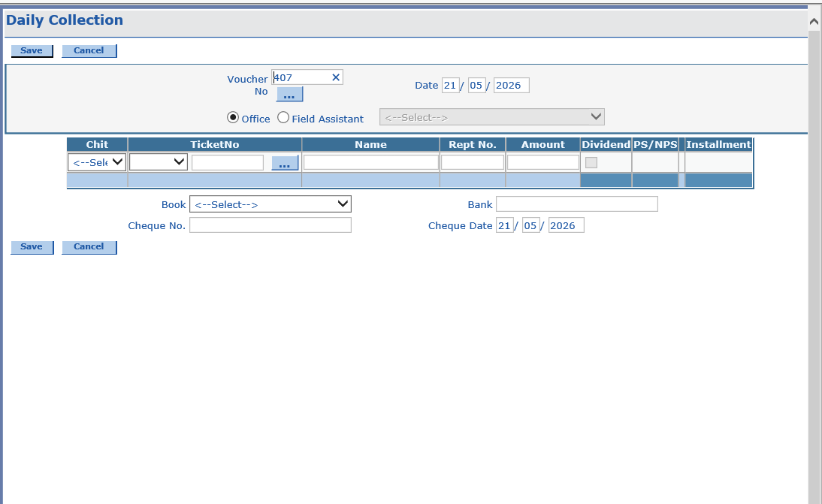Select the Office radio button
Image resolution: width=822 pixels, height=504 pixels.
tap(233, 118)
